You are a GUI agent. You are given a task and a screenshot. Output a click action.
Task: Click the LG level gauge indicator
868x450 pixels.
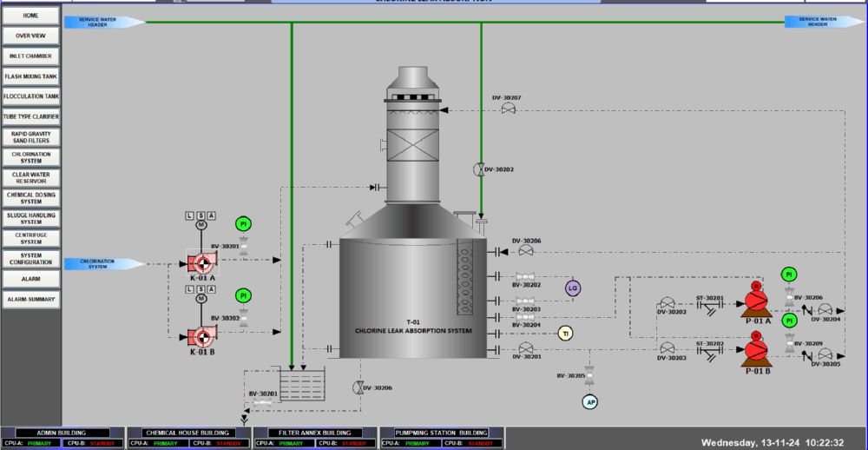click(572, 288)
